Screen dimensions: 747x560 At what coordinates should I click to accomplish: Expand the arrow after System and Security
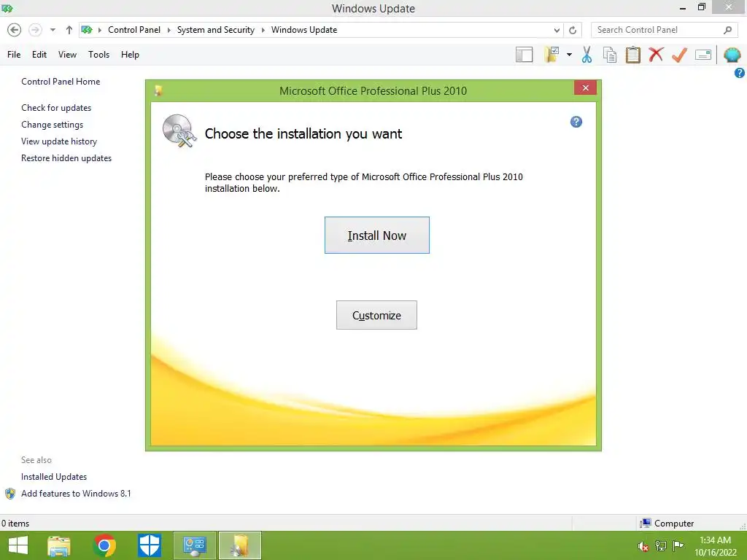(263, 30)
